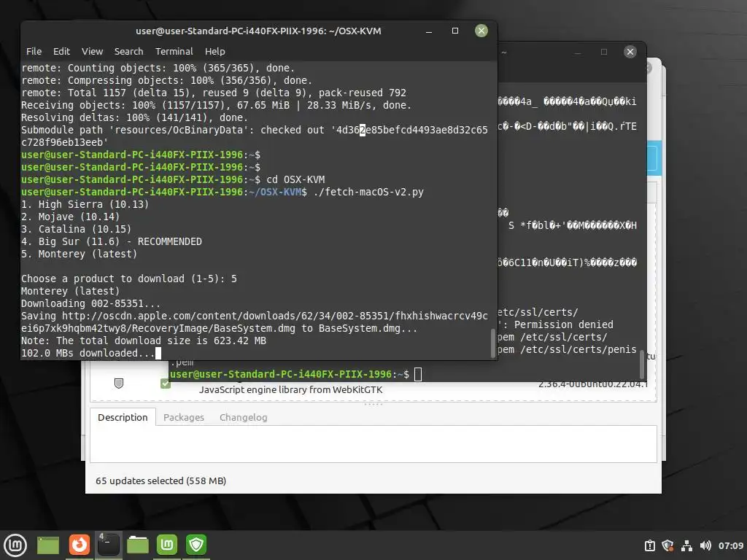Viewport: 747px width, 560px height.
Task: Switch to grouped terminal windows in taskbar
Action: (x=108, y=545)
